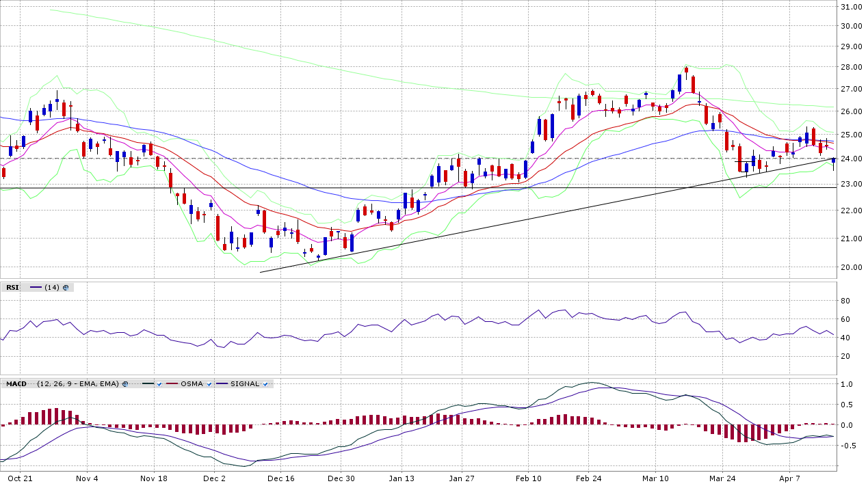This screenshot has height=488, width=868.
Task: Select the RSI period (14) value
Action: (52, 287)
